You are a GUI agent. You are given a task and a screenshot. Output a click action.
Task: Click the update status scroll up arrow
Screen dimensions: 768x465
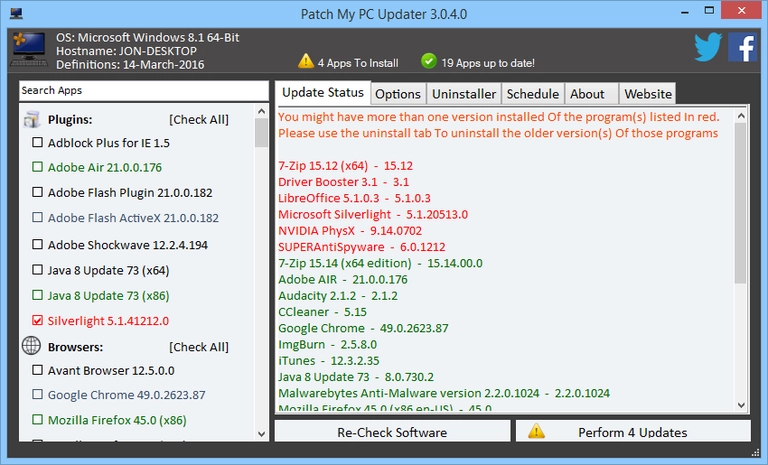[x=741, y=116]
